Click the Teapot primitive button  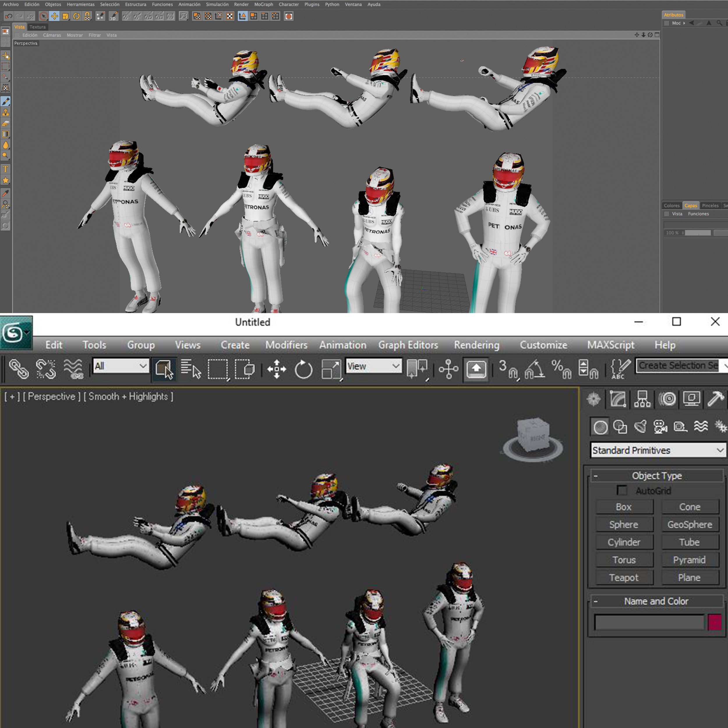(624, 578)
